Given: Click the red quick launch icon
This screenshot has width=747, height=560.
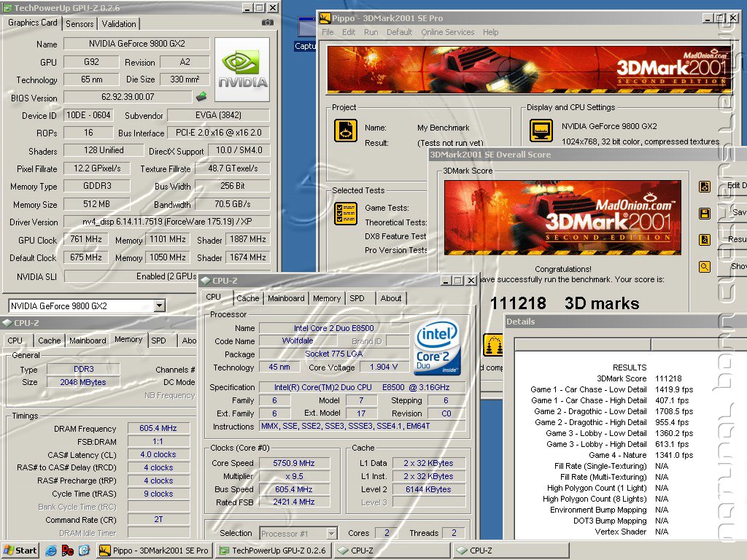Looking at the screenshot, I should pyautogui.click(x=68, y=551).
